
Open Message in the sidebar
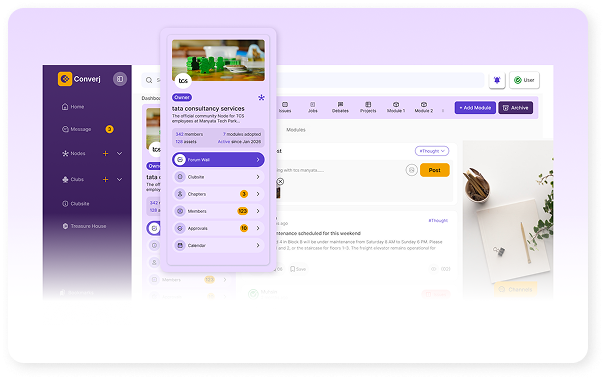click(x=77, y=129)
